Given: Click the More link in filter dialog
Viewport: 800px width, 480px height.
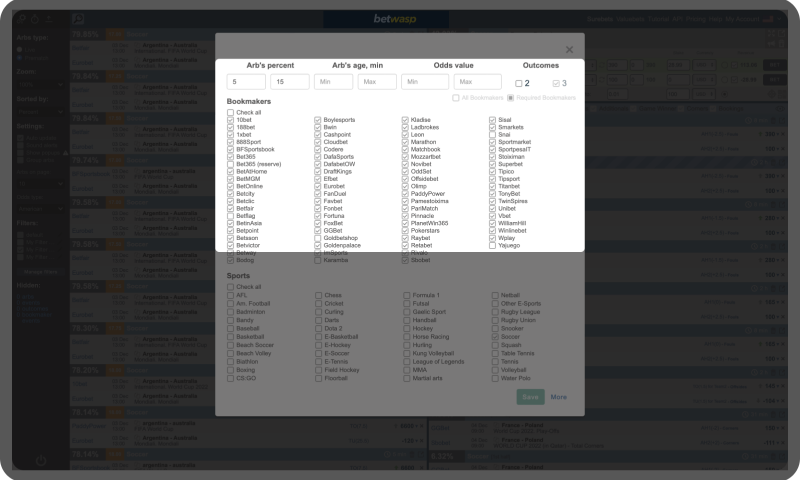Looking at the screenshot, I should (x=559, y=397).
